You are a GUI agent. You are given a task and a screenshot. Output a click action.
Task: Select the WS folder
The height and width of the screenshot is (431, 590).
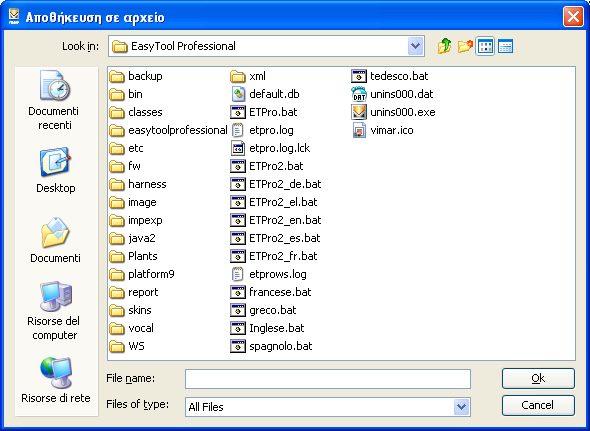coord(127,346)
